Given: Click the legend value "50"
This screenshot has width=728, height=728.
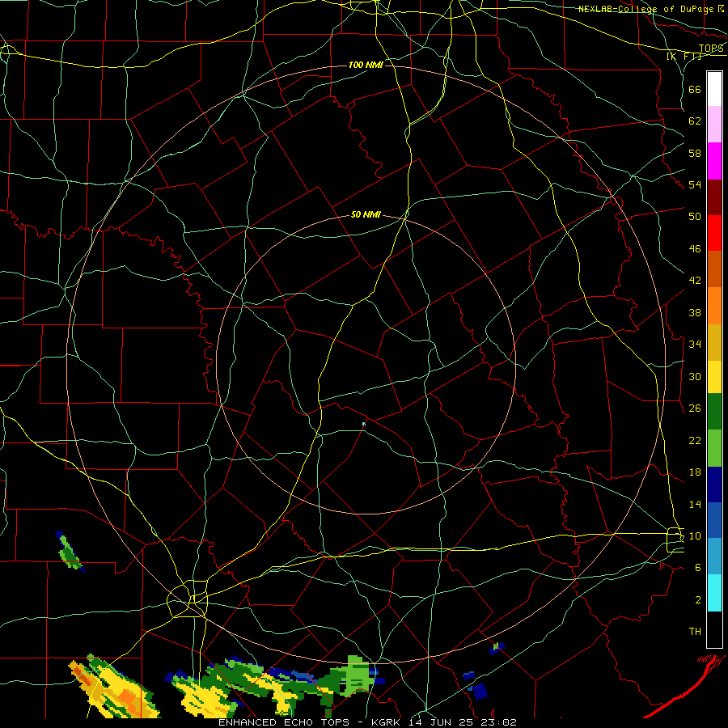Looking at the screenshot, I should pos(695,217).
